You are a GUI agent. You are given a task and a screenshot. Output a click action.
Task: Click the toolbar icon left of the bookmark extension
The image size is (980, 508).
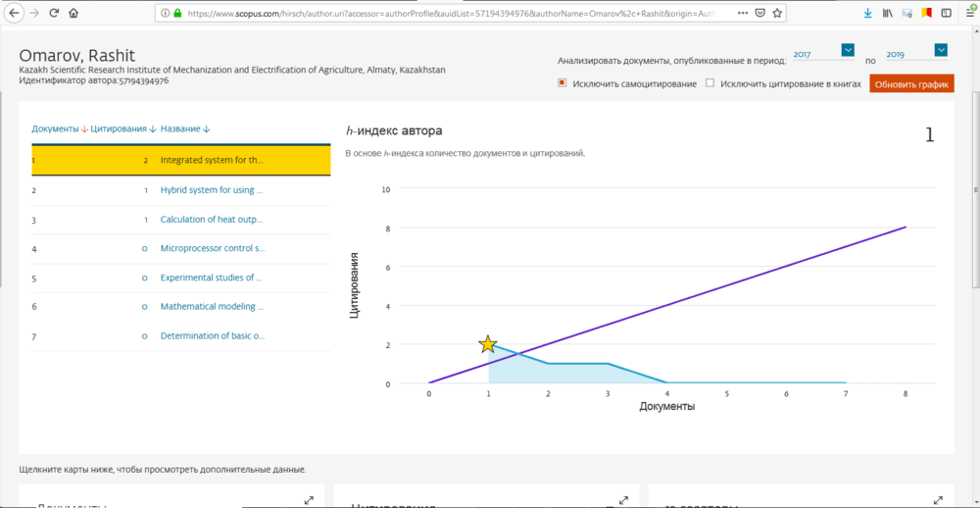(906, 13)
